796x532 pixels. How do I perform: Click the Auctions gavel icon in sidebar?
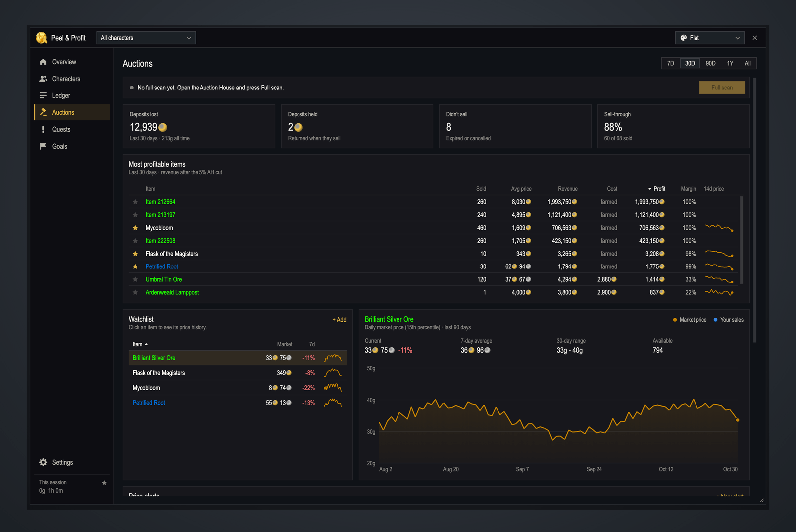point(43,112)
